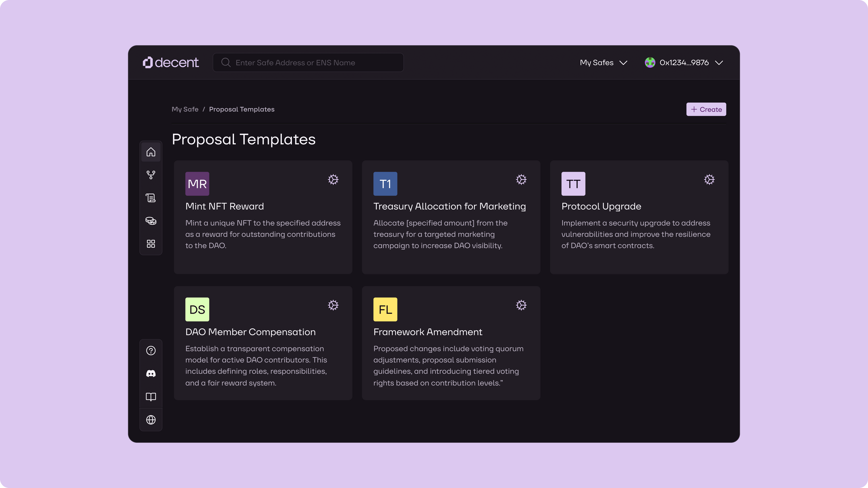Expand the 0x1234...9876 wallet dropdown
Screen dimensions: 868x488
684,63
